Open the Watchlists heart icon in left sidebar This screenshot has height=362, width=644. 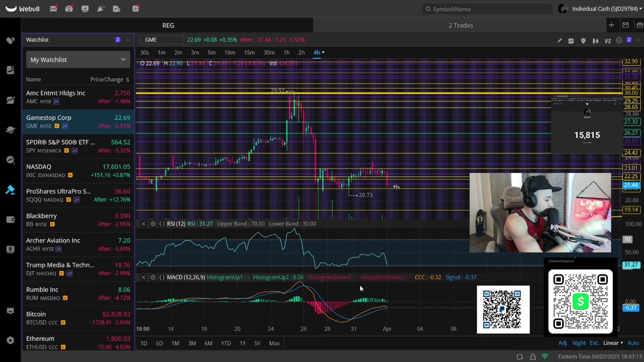[11, 40]
